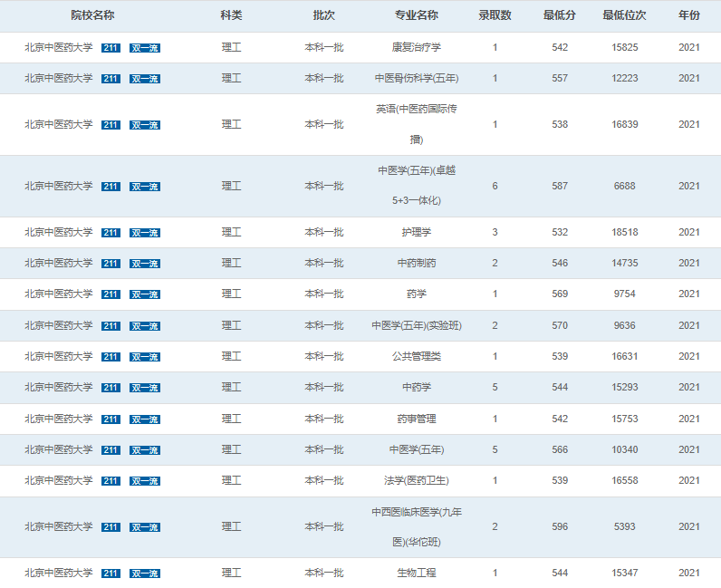Image resolution: width=721 pixels, height=588 pixels.
Task: Click the 双一流 badge in the 中医骨伤科学 row
Action: 145,79
